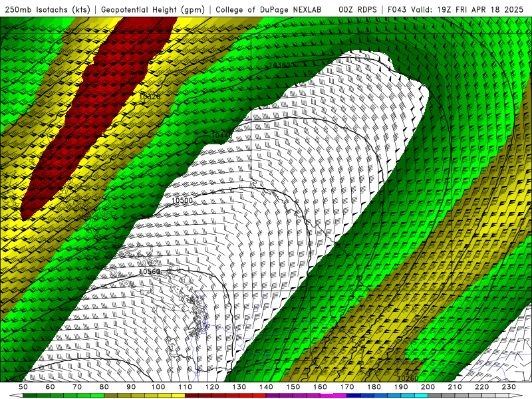Viewport: 532px width, 399px height.
Task: Pick the bright yellow swatch left of 110
Action: click(x=178, y=396)
